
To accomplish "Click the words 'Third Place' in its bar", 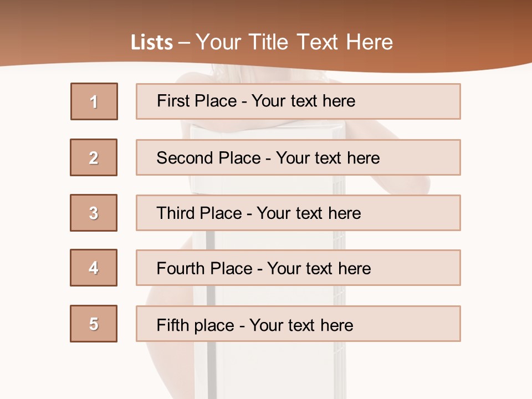I will pos(199,213).
